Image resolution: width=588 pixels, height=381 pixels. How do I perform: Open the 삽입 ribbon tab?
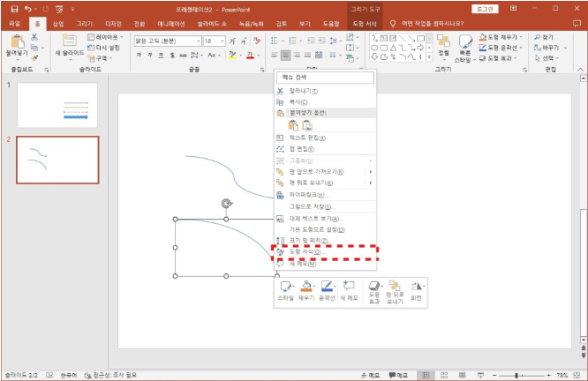click(58, 24)
